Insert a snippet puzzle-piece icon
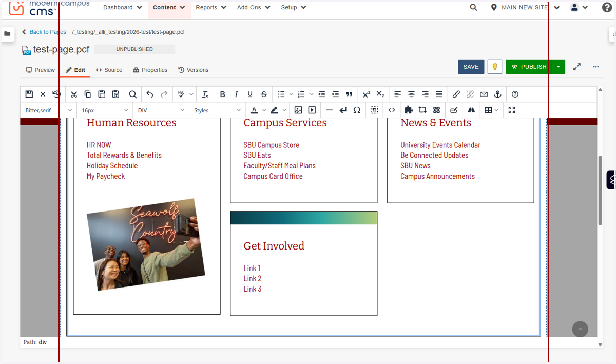The height and width of the screenshot is (364, 616). tap(409, 110)
